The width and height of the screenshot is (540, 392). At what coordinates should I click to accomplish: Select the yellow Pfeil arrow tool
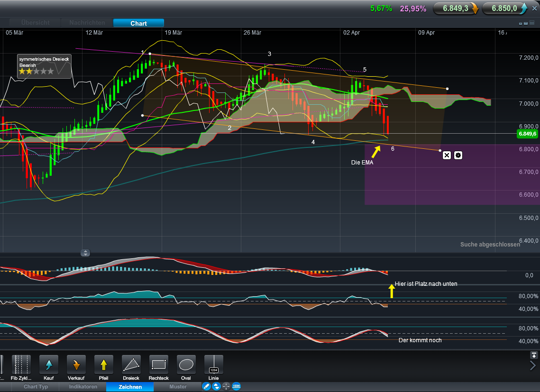coord(104,365)
